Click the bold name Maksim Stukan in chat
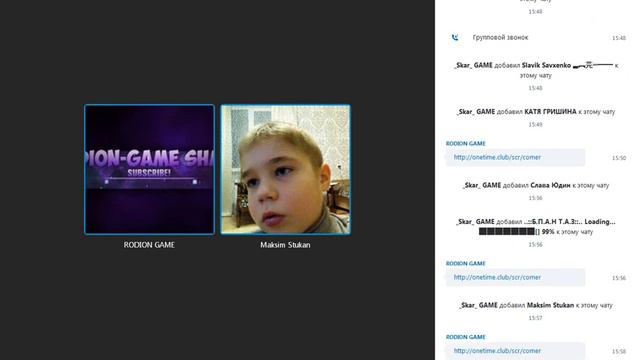 550,305
